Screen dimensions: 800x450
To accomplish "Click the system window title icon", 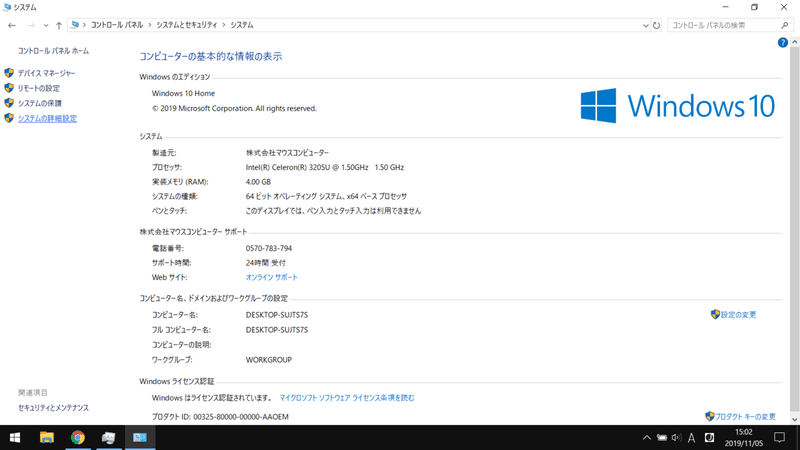I will (x=7, y=7).
